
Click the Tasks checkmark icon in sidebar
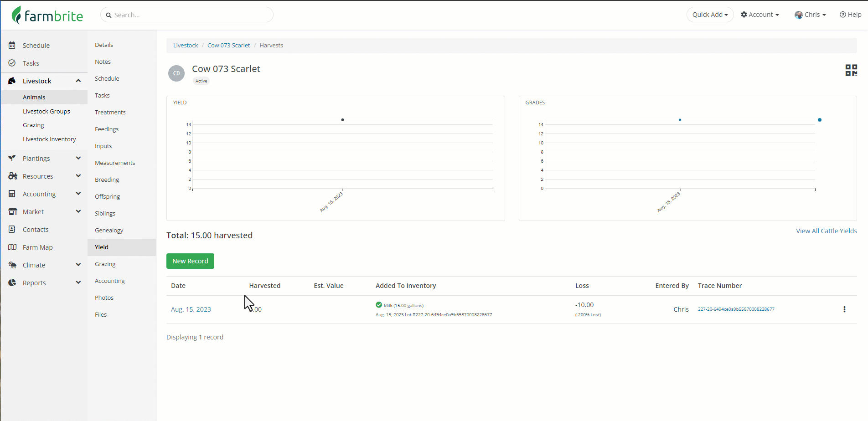[12, 63]
